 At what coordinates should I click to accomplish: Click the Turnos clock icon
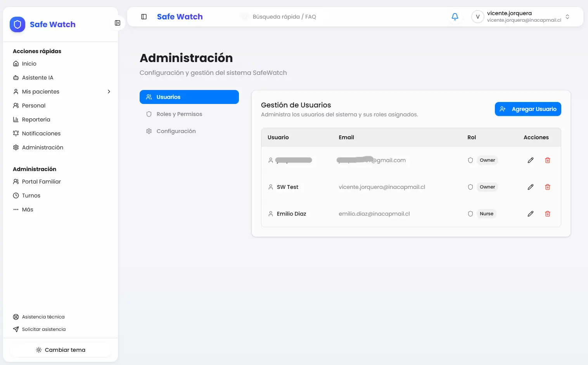point(16,195)
